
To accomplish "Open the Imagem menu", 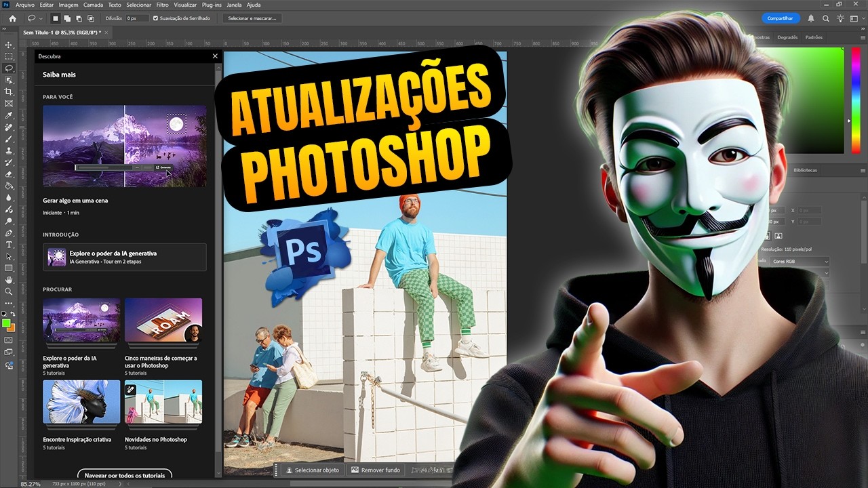I will (68, 5).
